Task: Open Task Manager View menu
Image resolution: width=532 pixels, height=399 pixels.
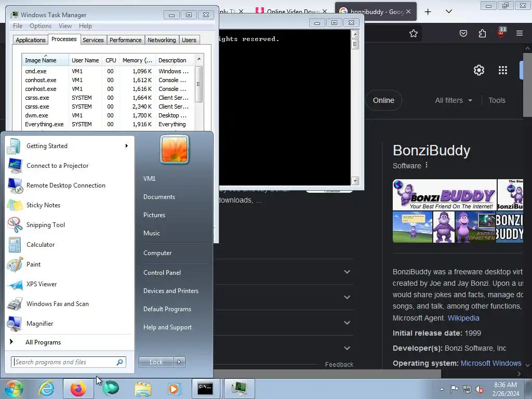Action: point(65,26)
